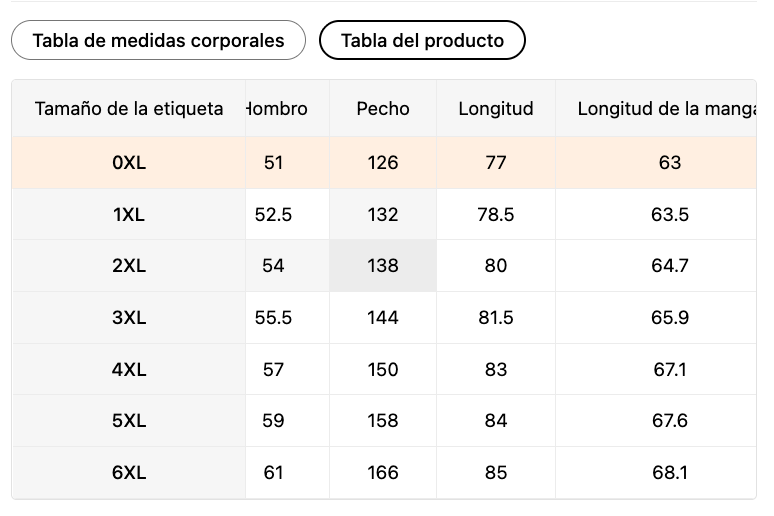Viewport: 774px width, 516px height.
Task: Click the highlighted 138 chest cell
Action: 383,266
